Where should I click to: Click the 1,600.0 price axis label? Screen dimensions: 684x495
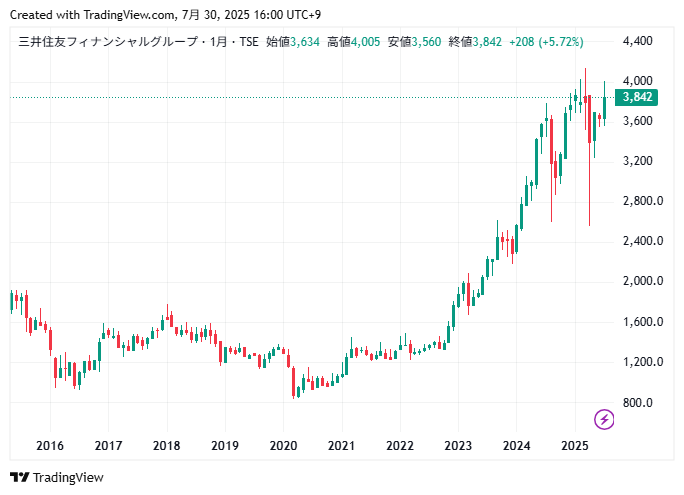[x=643, y=322]
